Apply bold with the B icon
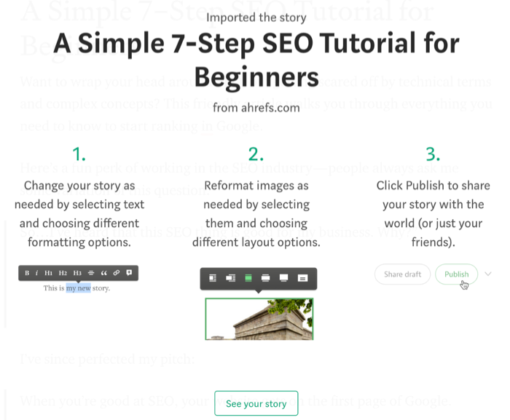 pos(27,273)
